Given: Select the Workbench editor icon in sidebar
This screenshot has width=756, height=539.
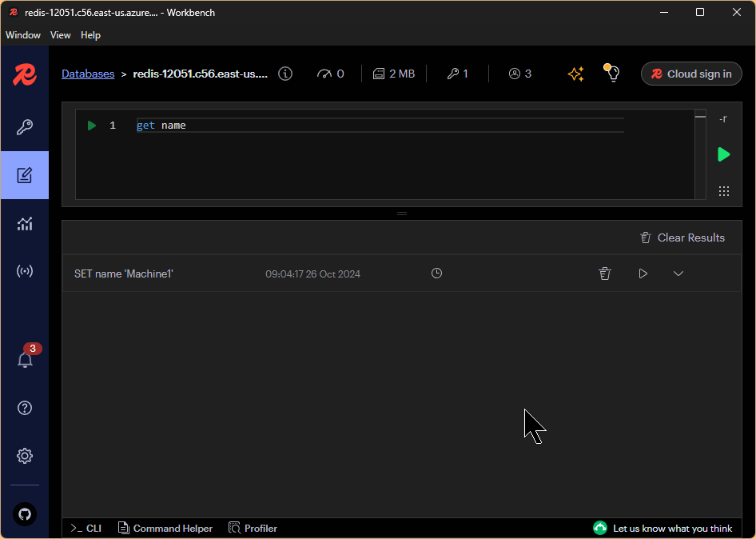Looking at the screenshot, I should point(25,175).
